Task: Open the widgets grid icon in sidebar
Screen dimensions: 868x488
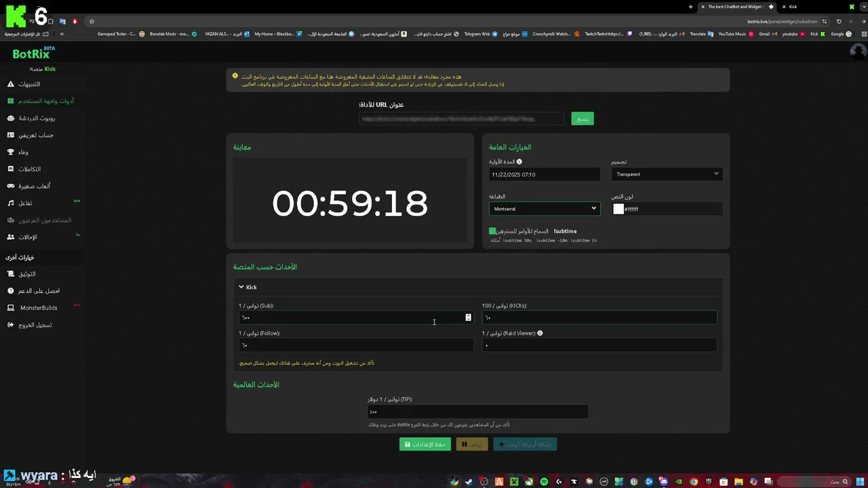Action: [10, 101]
